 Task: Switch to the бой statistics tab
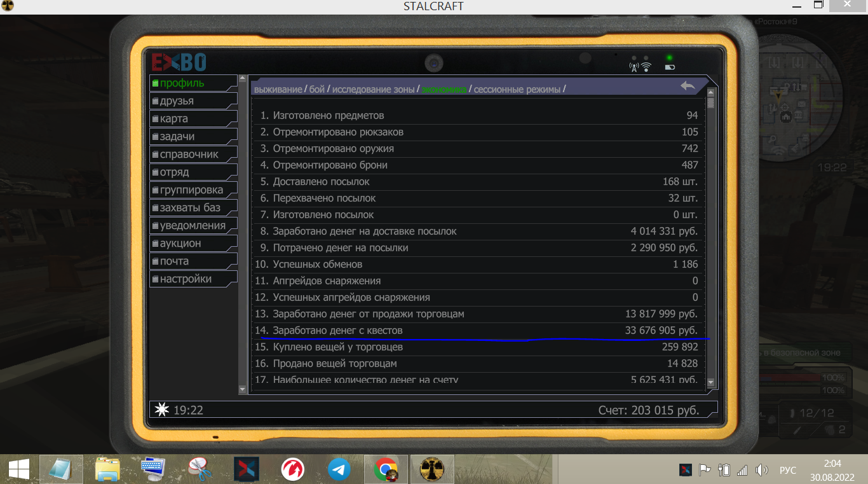317,90
